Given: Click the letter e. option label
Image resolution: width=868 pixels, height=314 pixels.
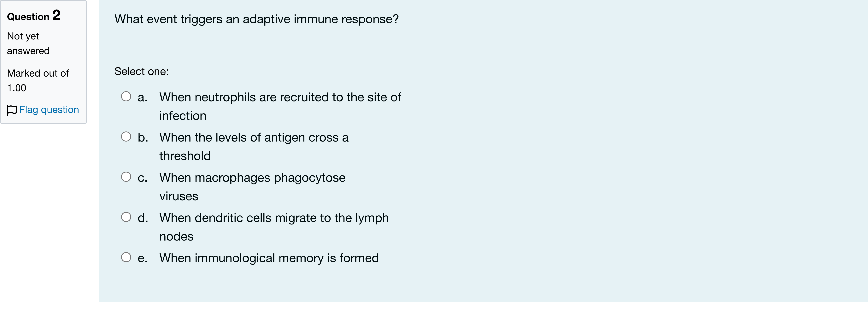Looking at the screenshot, I should 143,258.
